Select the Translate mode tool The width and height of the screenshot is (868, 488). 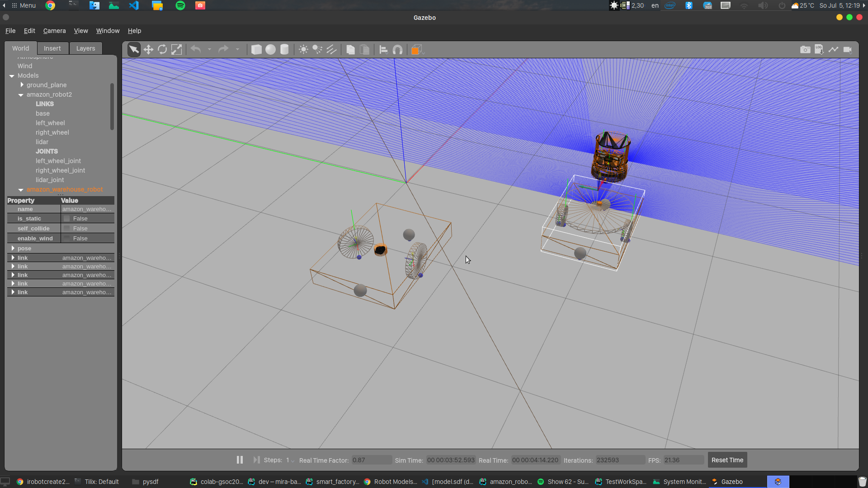pos(148,50)
